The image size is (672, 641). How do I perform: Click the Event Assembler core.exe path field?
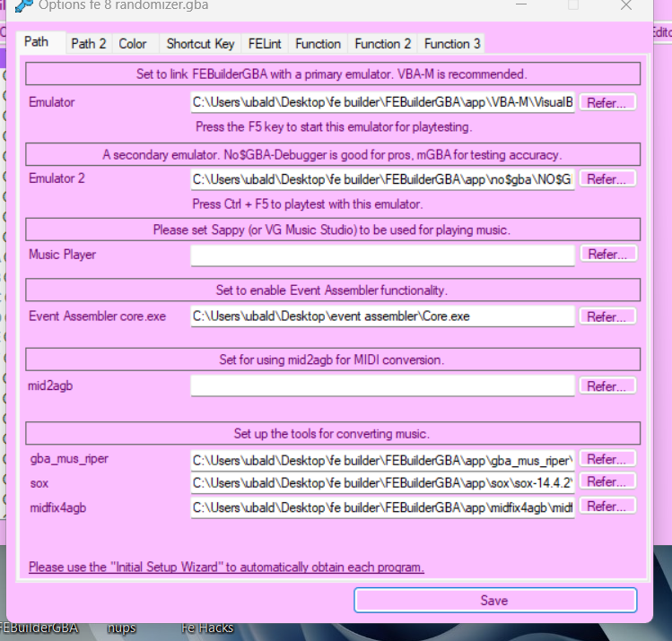pyautogui.click(x=382, y=316)
